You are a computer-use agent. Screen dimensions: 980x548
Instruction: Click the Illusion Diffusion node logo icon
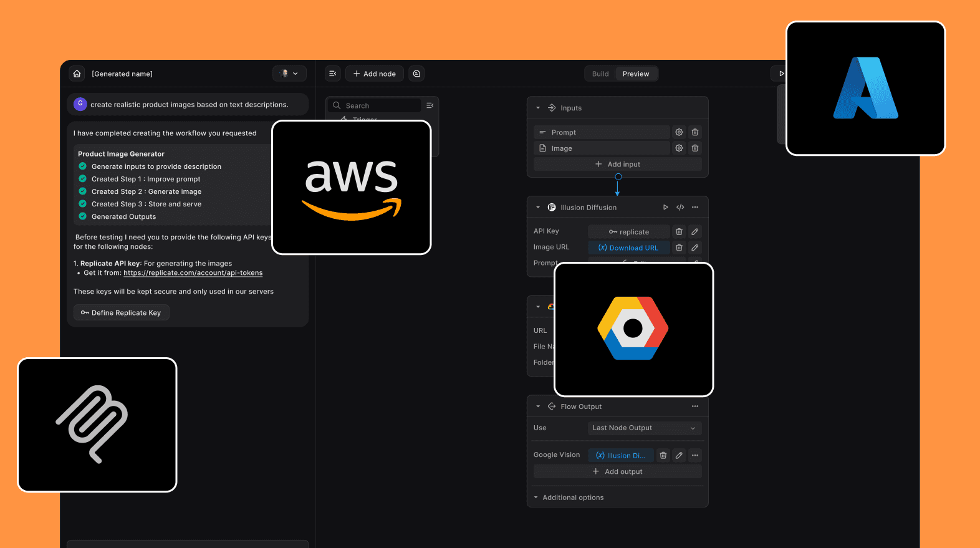coord(552,208)
